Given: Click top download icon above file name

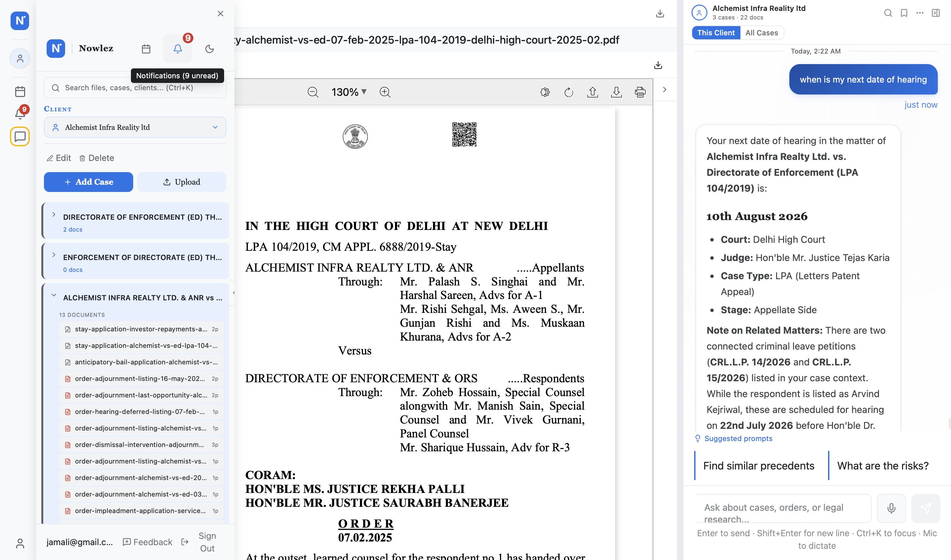Looking at the screenshot, I should [x=660, y=14].
